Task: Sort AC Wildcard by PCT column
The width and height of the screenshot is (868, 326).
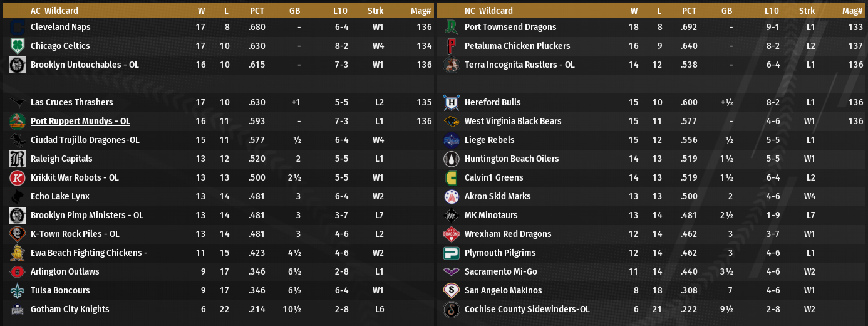Action: click(257, 11)
